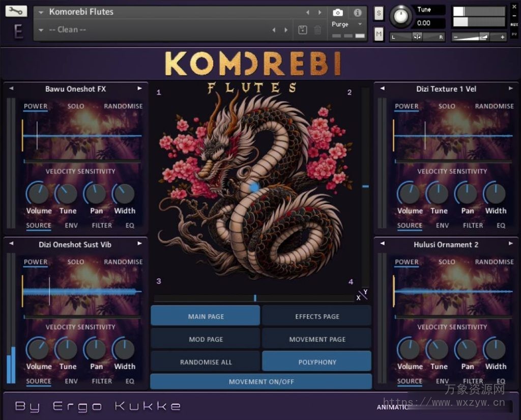Click the AUX icon on the header's right edge

(515, 24)
